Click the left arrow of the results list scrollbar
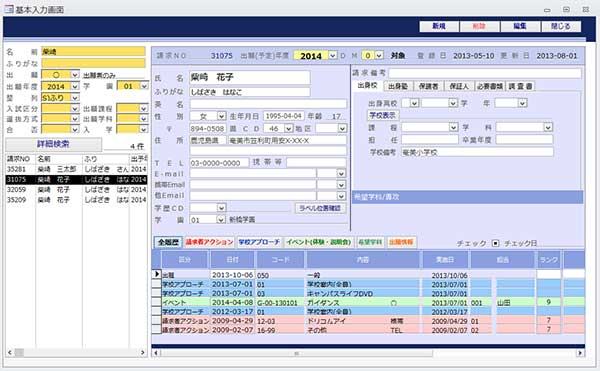Image resolution: width=600 pixels, height=371 pixels. tap(10, 352)
